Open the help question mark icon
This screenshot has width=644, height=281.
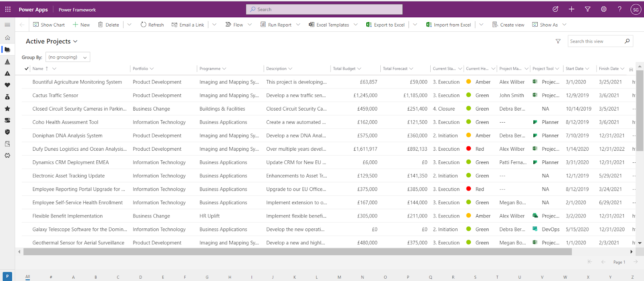pyautogui.click(x=620, y=9)
